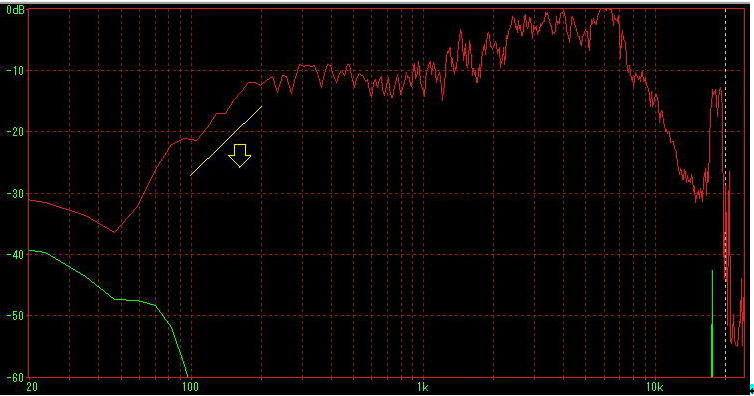
Task: Click the 1k frequency label
Action: (x=422, y=387)
